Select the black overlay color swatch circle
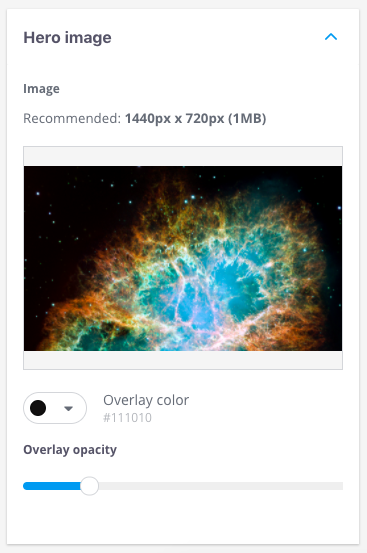Screen dimensions: 367x553 point(38,408)
